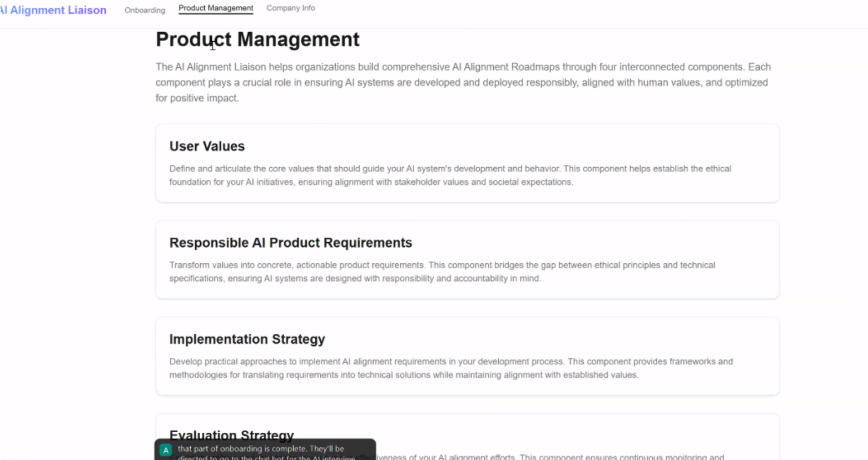Open the Company Info page
The image size is (868, 460).
tap(291, 8)
